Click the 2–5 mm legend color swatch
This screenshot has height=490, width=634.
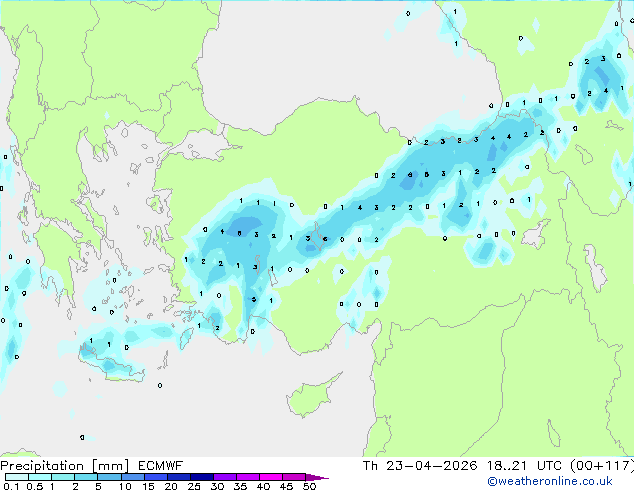[86, 477]
